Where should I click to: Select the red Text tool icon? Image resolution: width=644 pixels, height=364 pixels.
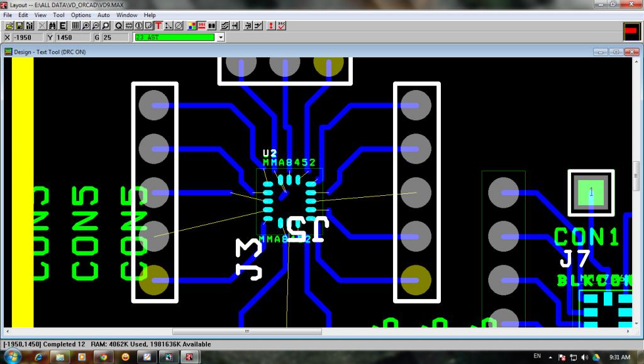pos(158,25)
